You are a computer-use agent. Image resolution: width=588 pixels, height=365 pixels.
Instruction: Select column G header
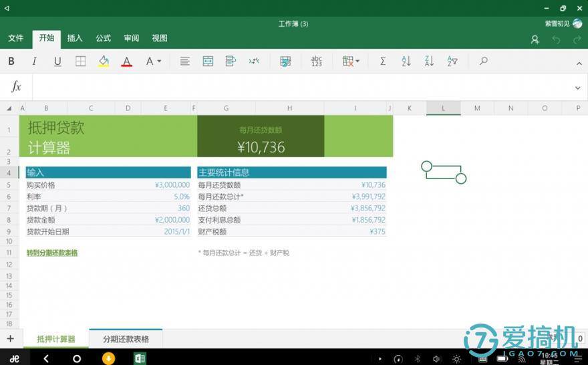coord(226,108)
